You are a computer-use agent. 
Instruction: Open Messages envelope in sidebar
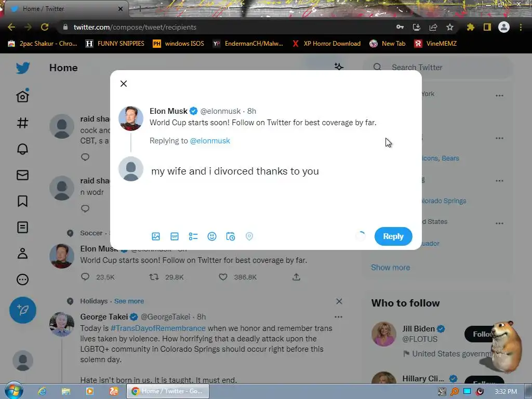[23, 175]
